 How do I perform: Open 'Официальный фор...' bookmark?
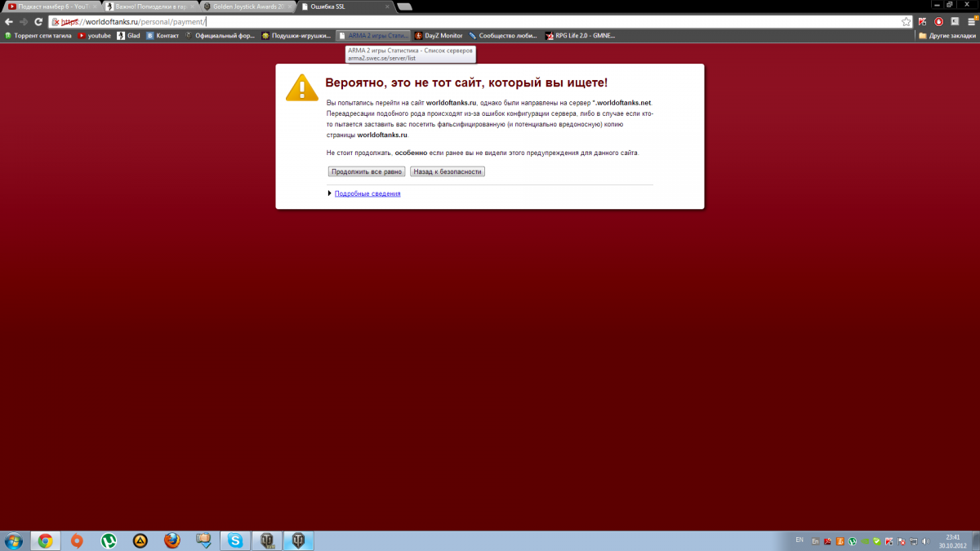[x=220, y=36]
